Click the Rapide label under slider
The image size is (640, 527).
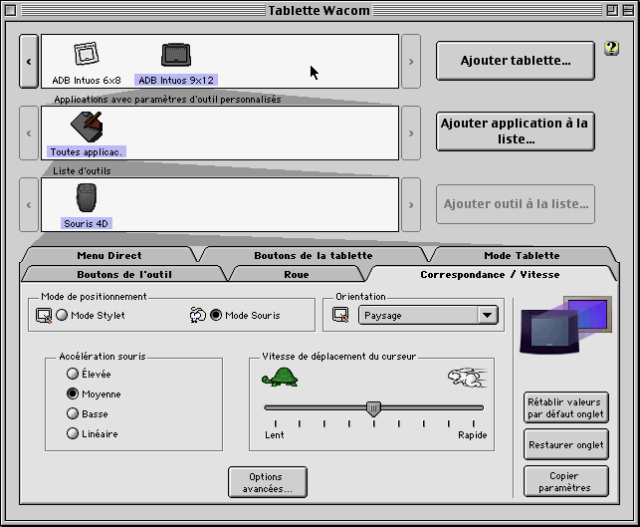click(x=472, y=435)
